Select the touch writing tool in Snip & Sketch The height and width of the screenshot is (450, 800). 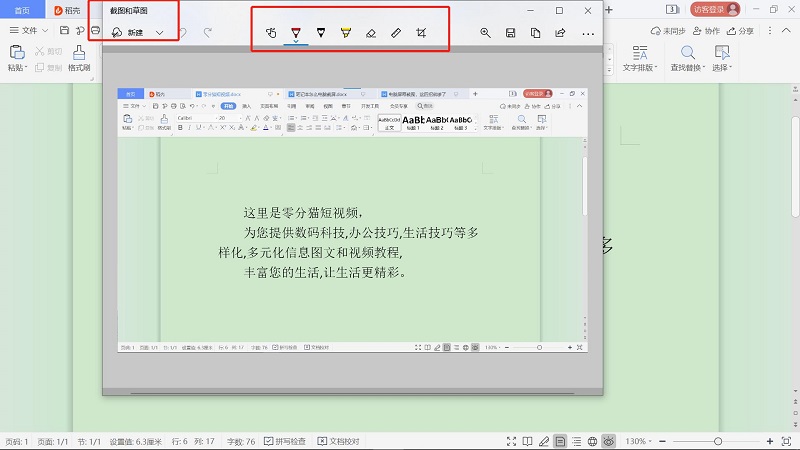(x=271, y=33)
